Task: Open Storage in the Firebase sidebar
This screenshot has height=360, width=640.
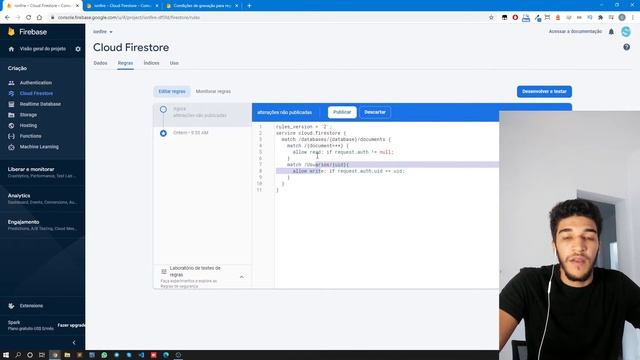Action: [28, 115]
